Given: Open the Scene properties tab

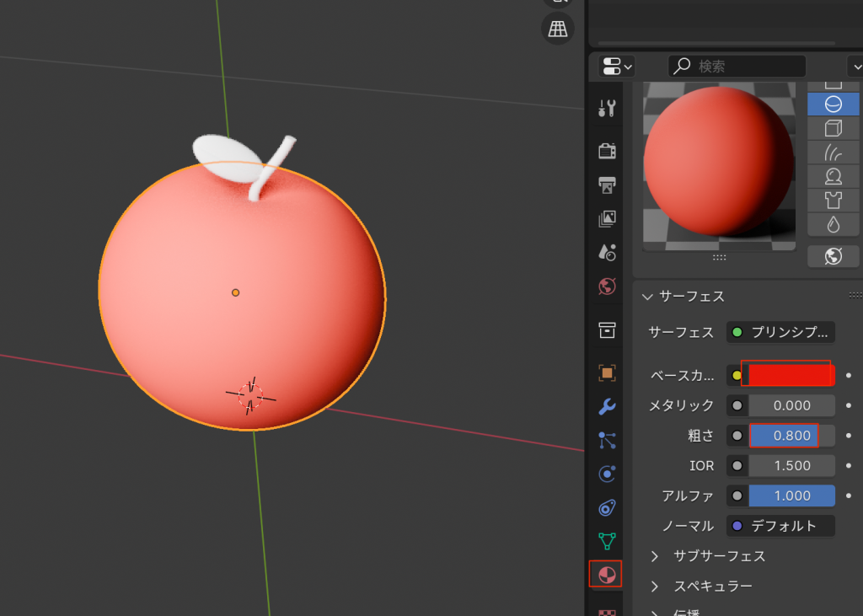Looking at the screenshot, I should 606,252.
